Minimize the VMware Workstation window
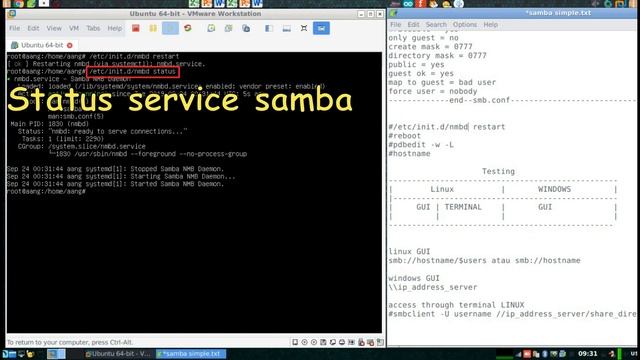The height and width of the screenshot is (360, 640). [361, 14]
